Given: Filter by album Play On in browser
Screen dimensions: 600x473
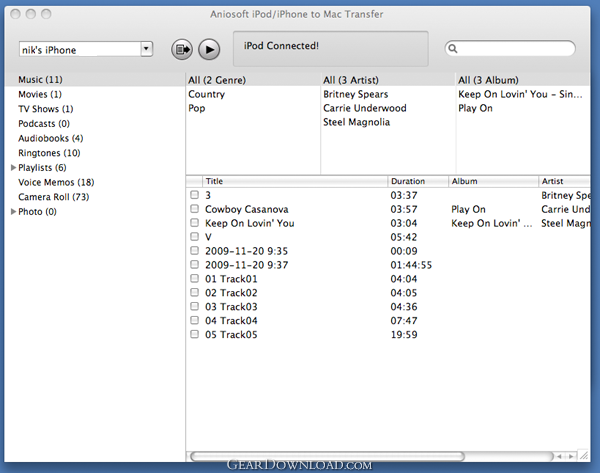Looking at the screenshot, I should point(475,108).
